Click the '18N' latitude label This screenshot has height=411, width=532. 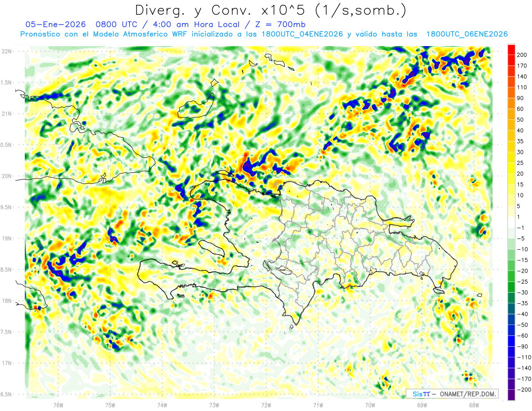[x=6, y=301]
